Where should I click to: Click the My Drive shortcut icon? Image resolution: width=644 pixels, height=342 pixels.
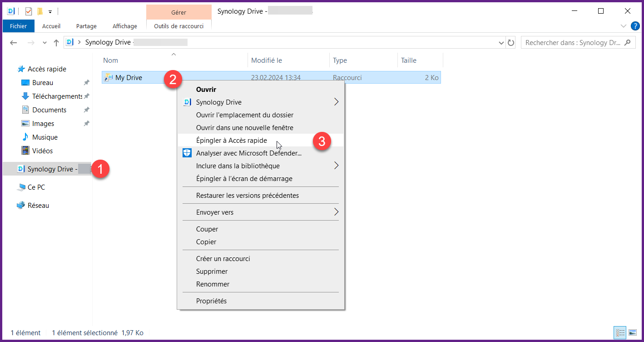[x=108, y=78]
